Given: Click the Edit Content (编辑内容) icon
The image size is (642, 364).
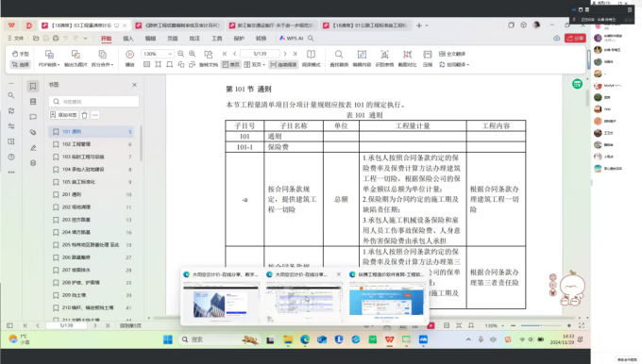Looking at the screenshot, I should tap(362, 58).
